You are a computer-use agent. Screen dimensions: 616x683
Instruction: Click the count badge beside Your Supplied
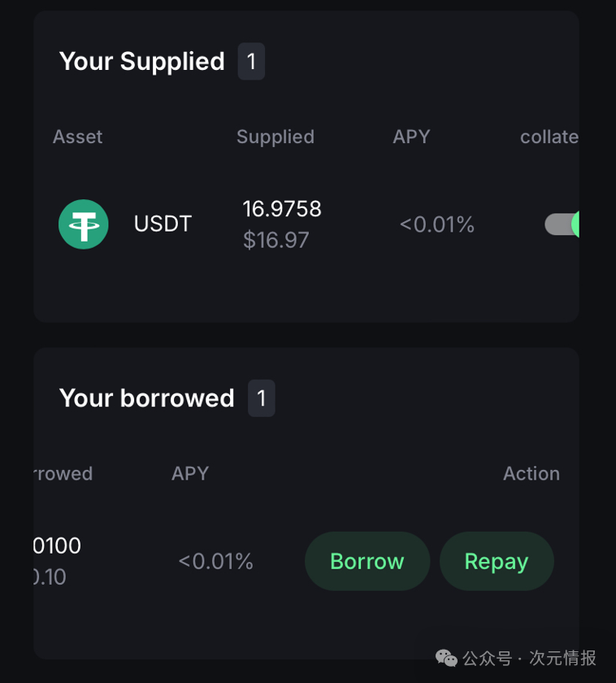tap(251, 62)
